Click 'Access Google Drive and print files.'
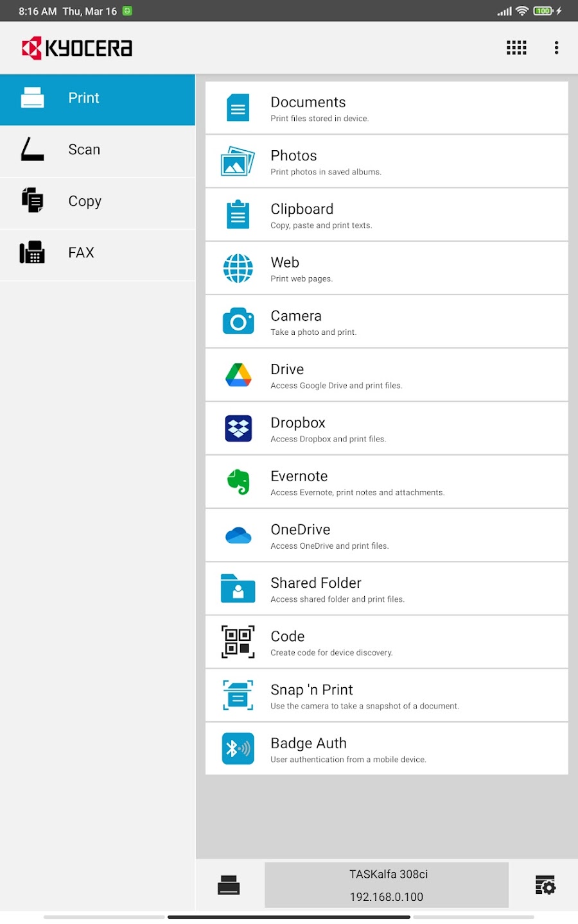Screen dimensions: 578x924 (x=337, y=386)
